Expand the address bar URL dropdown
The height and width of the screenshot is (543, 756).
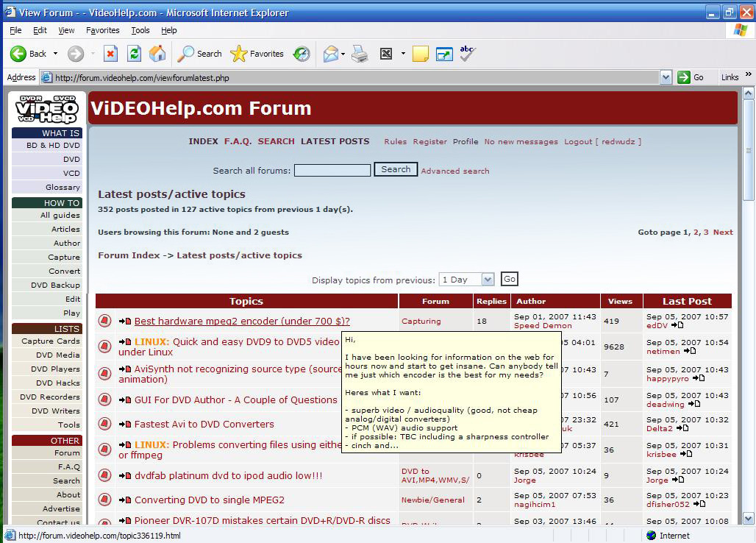point(666,77)
